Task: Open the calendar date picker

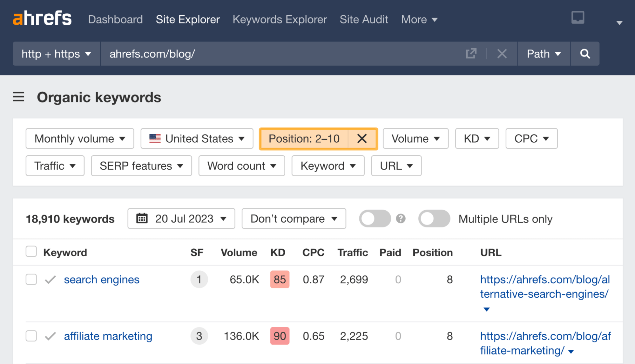Action: click(x=142, y=219)
